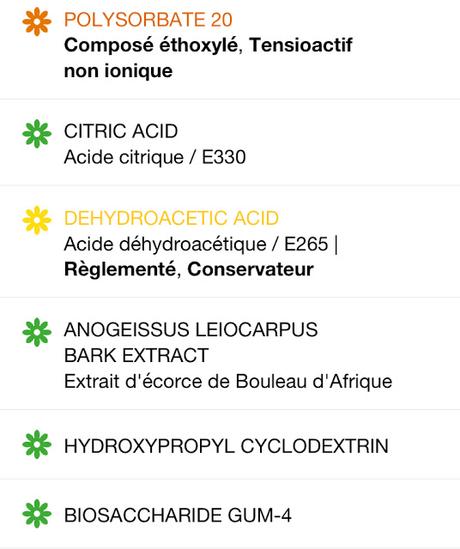The width and height of the screenshot is (460, 549).
Task: Tap the green flower icon beside Anogeissus Leiocarpus
Action: click(x=37, y=332)
